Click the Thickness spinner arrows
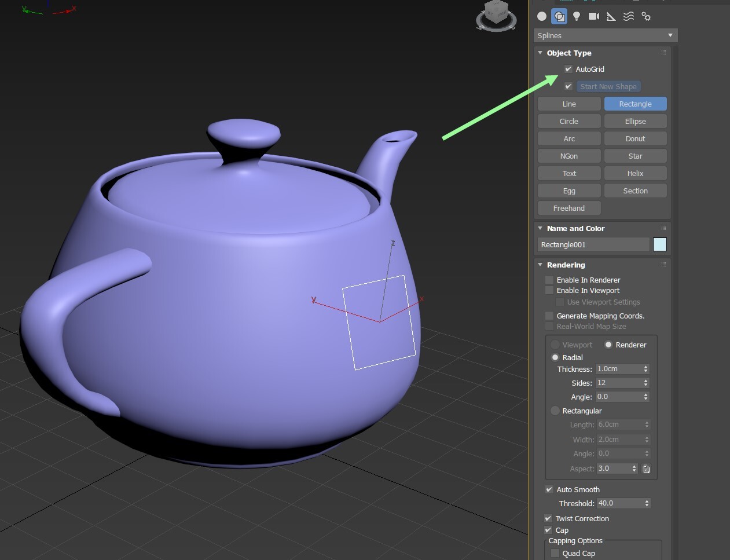 646,369
